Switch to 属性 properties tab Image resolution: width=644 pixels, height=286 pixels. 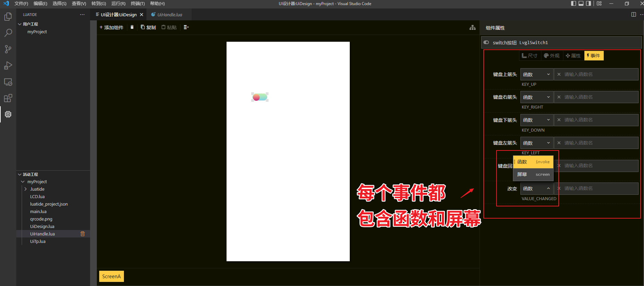573,56
